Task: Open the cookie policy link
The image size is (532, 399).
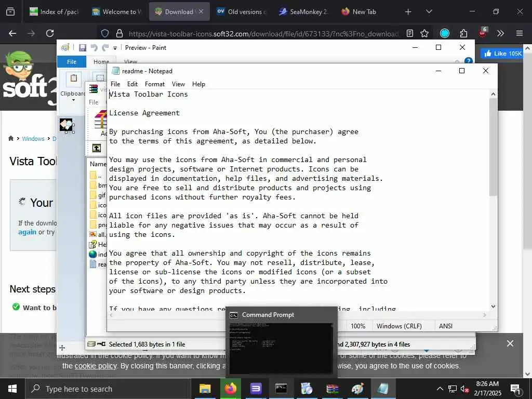Action: coord(96,366)
